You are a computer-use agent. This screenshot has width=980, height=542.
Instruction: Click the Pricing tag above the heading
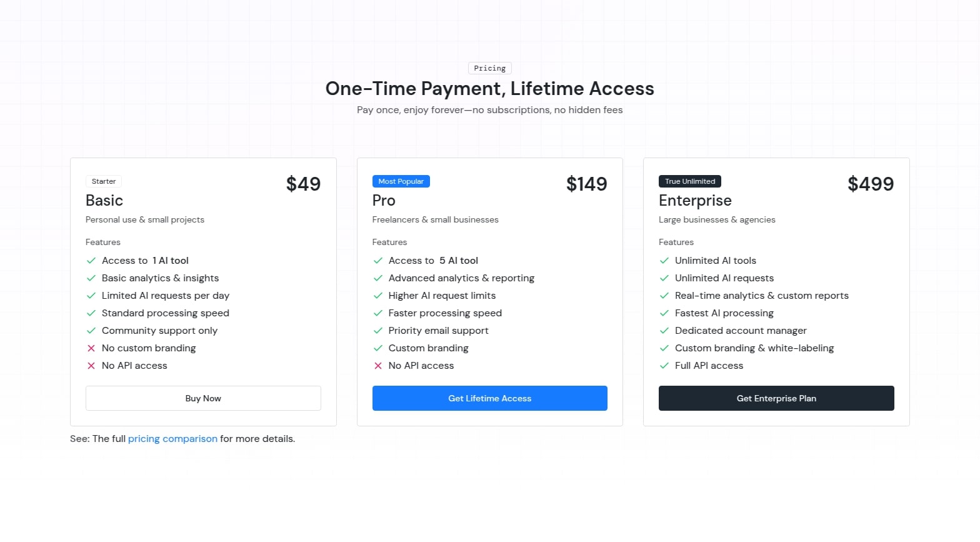(x=489, y=68)
